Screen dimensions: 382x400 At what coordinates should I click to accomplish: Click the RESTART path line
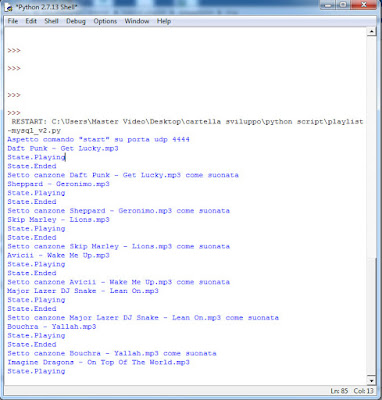pos(187,122)
